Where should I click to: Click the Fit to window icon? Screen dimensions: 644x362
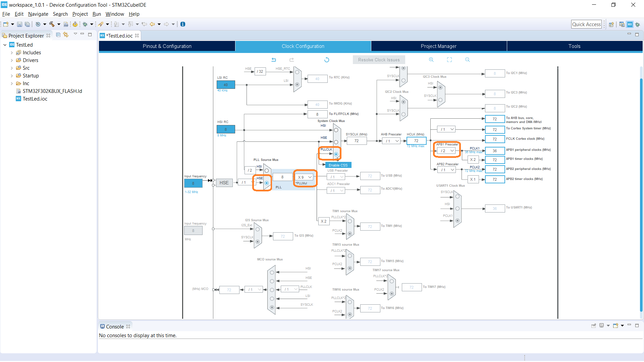coord(449,60)
